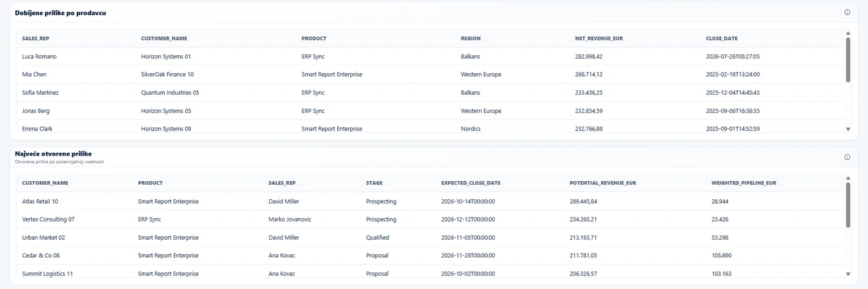Click close date 2025-12-04T14:45:43

(733, 93)
